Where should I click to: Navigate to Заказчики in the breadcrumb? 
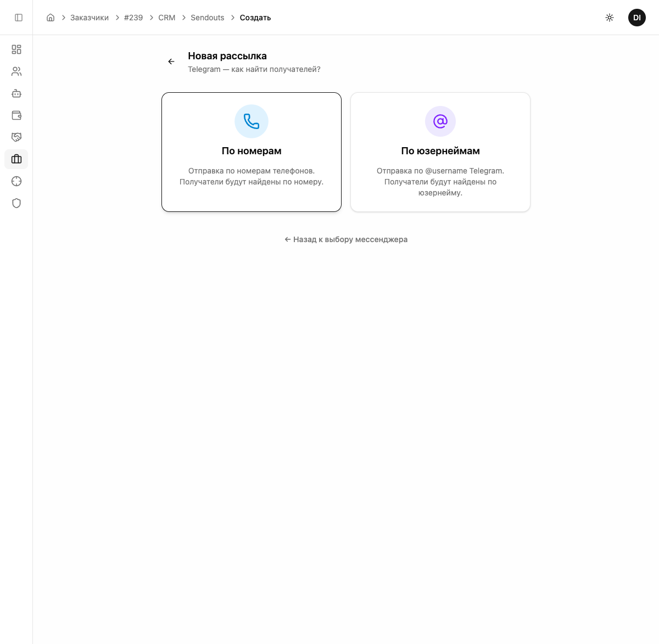90,18
